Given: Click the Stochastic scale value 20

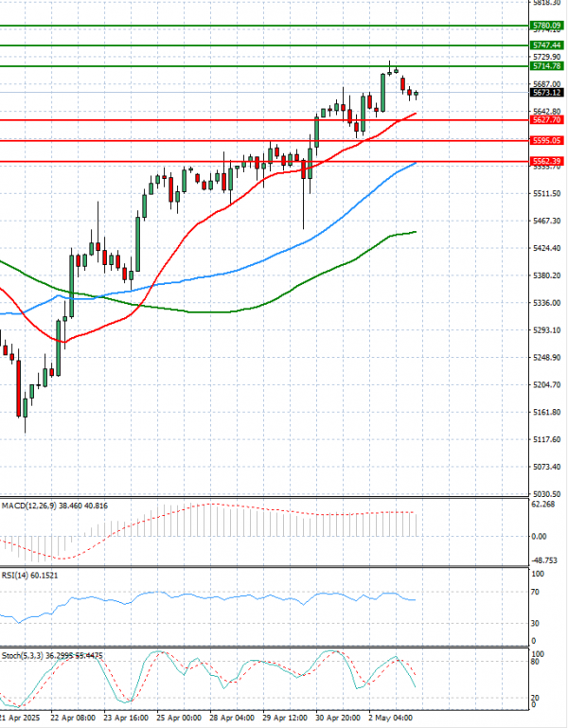Looking at the screenshot, I should pyautogui.click(x=535, y=698).
